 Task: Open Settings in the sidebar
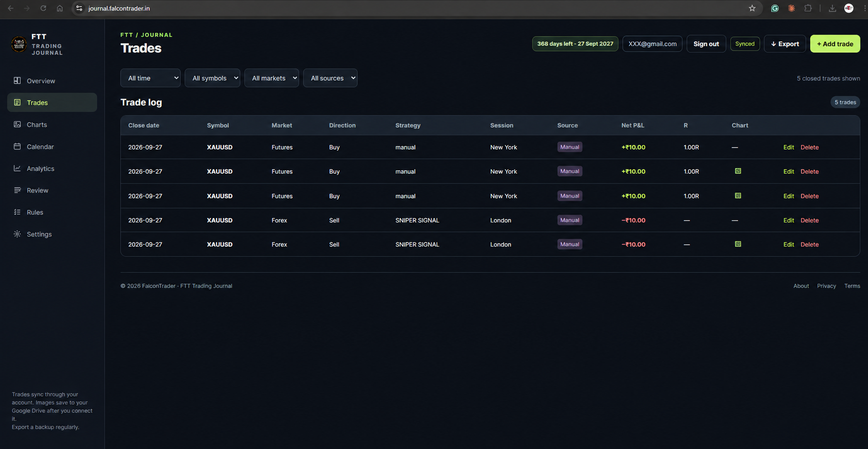click(52, 234)
